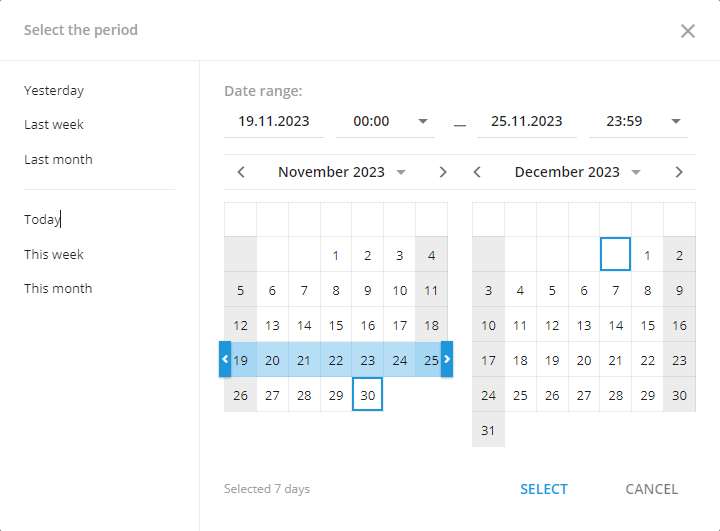720x531 pixels.
Task: Expand the 00:00 start time dropdown
Action: click(x=423, y=122)
